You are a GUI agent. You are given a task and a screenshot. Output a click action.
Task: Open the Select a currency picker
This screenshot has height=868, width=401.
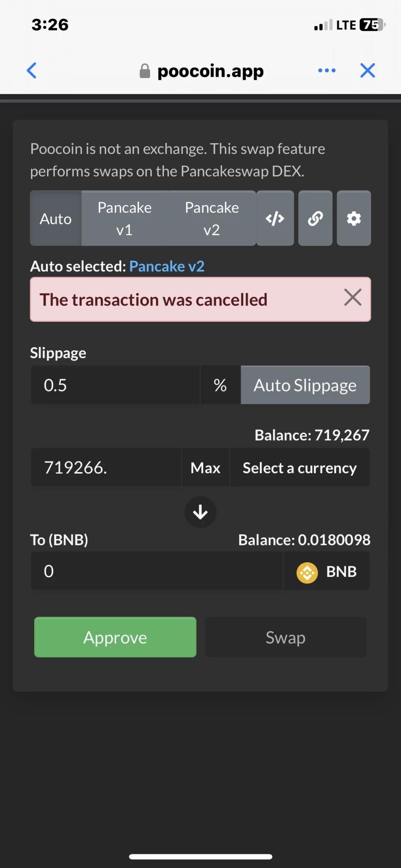click(300, 468)
